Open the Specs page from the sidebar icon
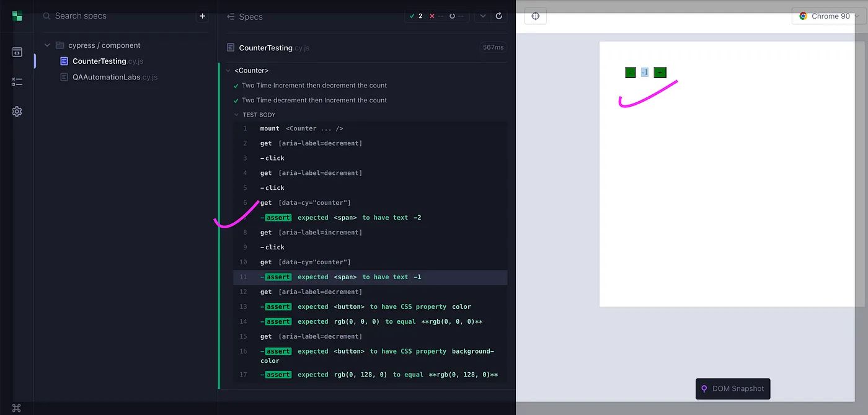 (17, 52)
